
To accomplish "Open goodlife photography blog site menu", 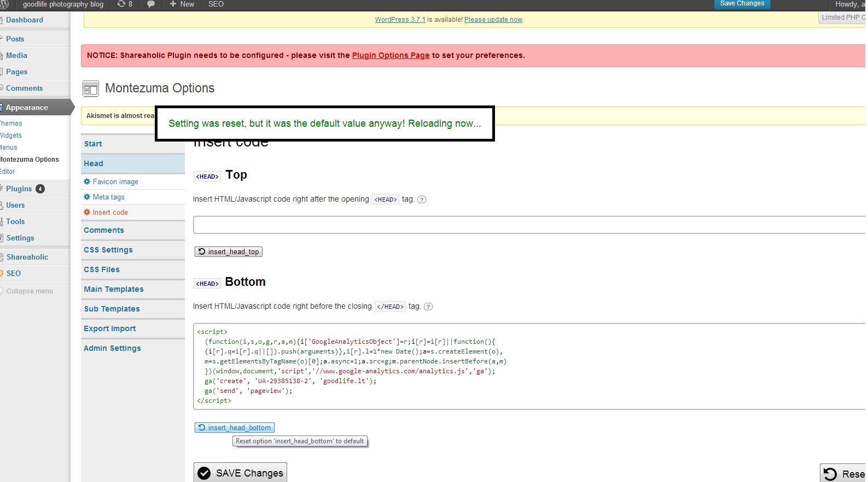I will (63, 4).
